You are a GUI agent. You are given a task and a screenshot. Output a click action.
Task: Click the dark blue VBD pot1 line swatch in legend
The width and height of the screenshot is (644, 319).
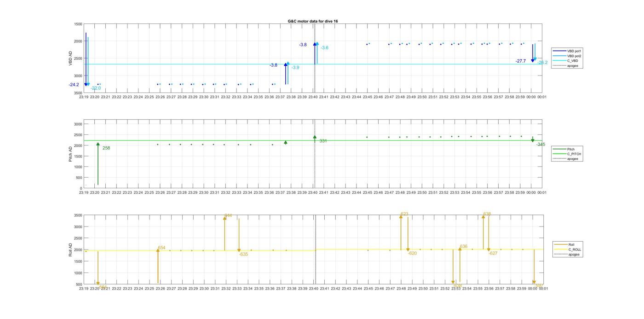coord(560,51)
